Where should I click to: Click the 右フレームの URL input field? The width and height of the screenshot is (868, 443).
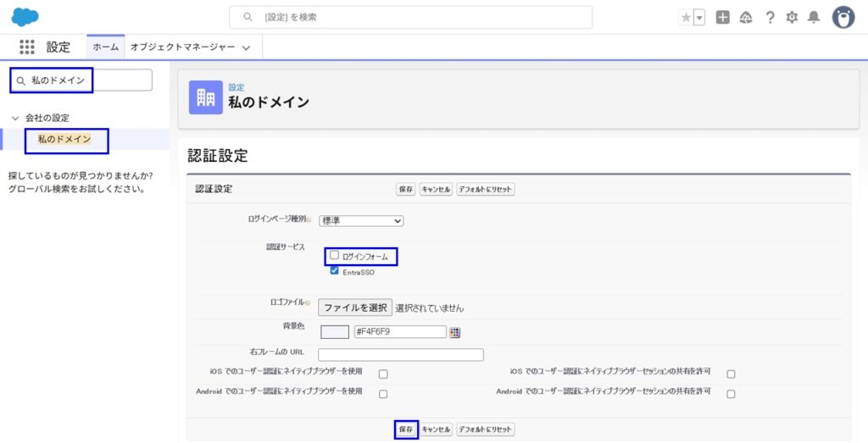coord(400,355)
